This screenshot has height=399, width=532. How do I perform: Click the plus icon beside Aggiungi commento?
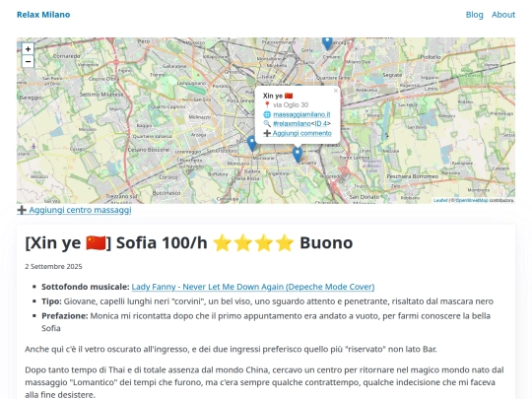click(267, 133)
